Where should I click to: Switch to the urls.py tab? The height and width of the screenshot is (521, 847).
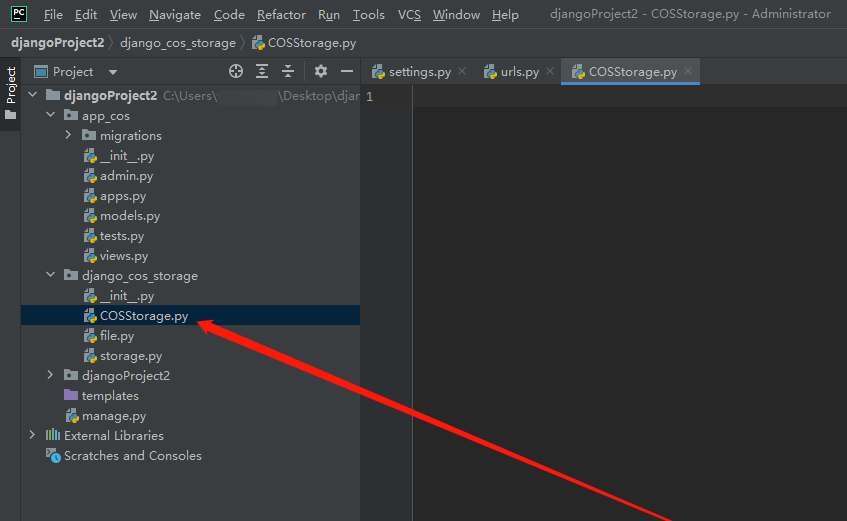pyautogui.click(x=519, y=72)
